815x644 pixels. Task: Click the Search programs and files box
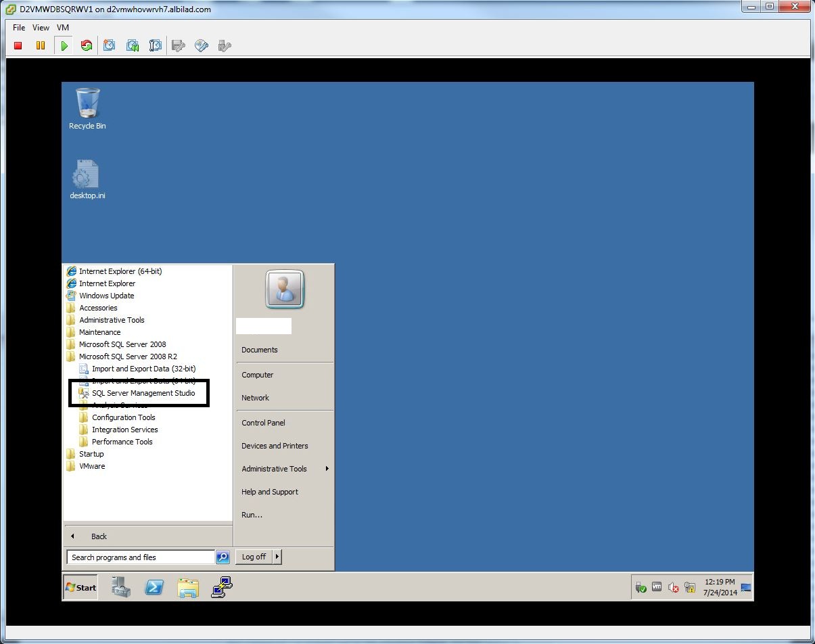point(141,557)
